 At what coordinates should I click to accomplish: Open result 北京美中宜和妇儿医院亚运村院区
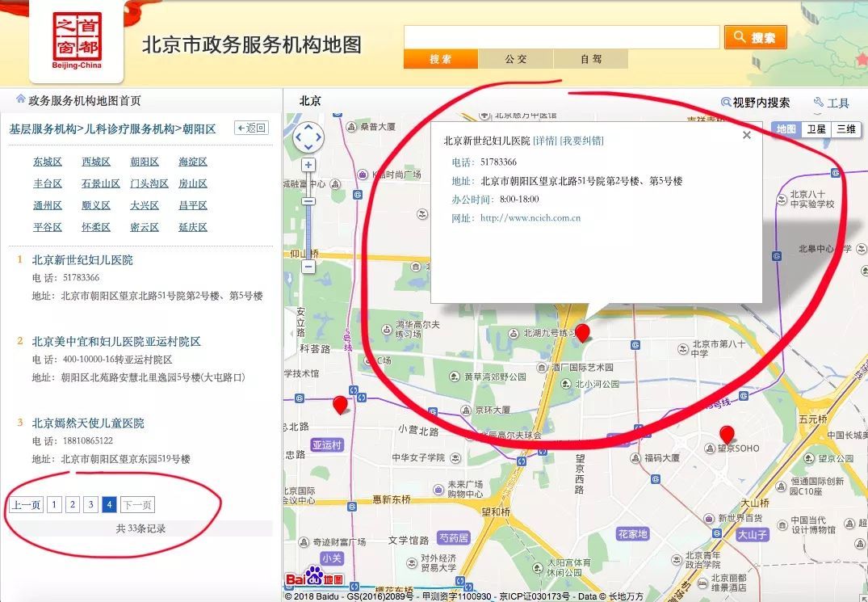point(116,341)
